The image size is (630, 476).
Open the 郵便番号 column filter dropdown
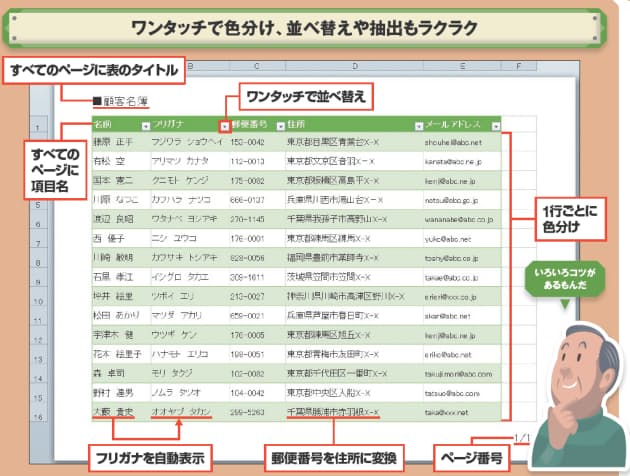click(x=281, y=127)
